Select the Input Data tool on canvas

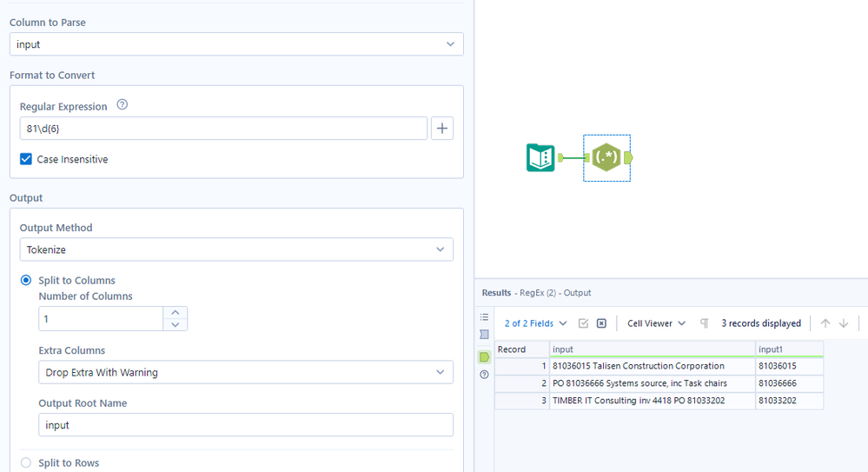click(540, 157)
